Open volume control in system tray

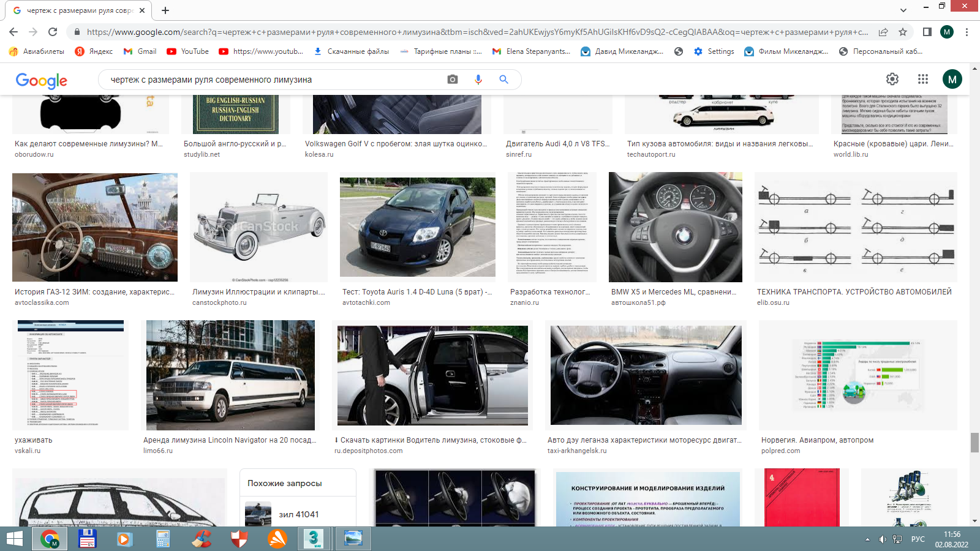pyautogui.click(x=883, y=539)
